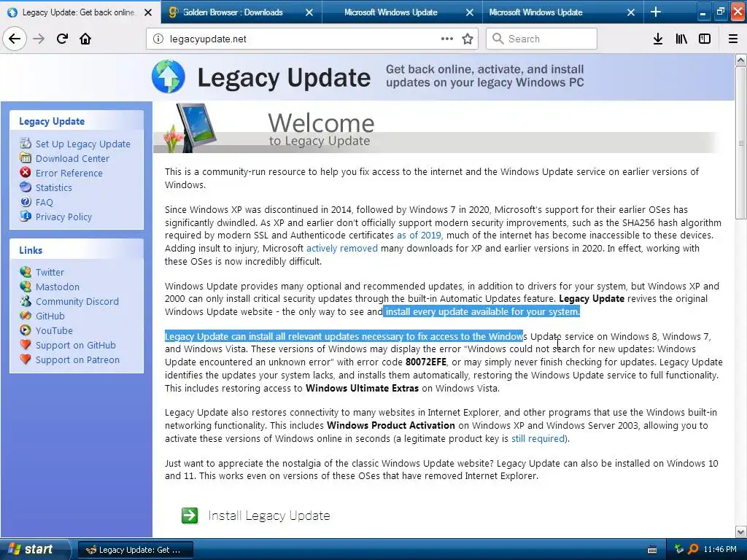Open the Mastodon link
747x560 pixels.
[58, 287]
